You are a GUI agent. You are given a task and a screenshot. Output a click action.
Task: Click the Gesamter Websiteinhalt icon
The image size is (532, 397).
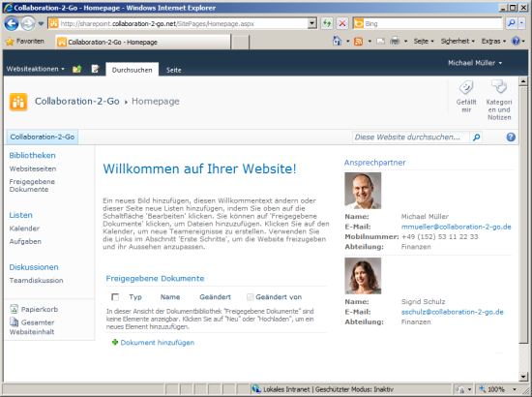(14, 321)
